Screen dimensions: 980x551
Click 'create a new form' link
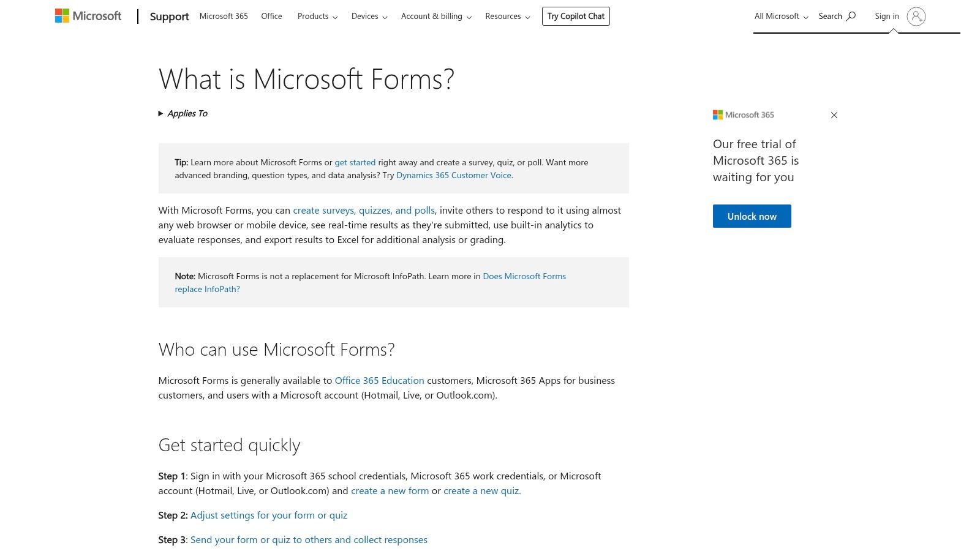tap(390, 490)
